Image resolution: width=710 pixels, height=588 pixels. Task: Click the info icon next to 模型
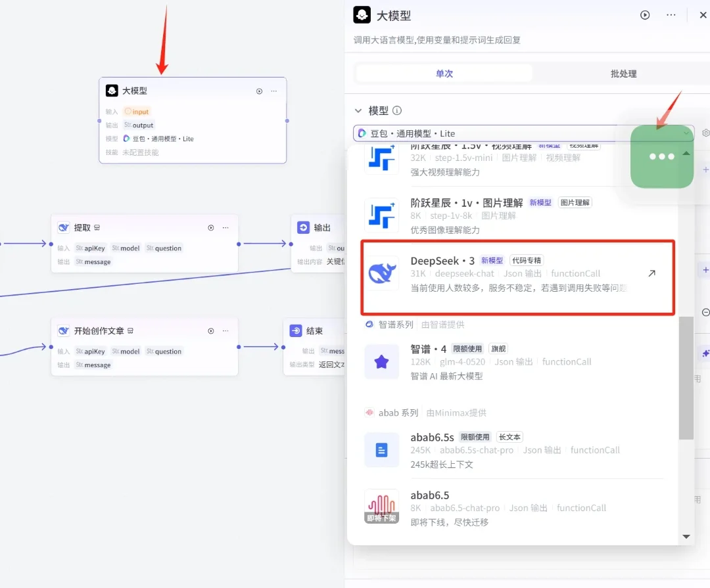click(x=396, y=110)
